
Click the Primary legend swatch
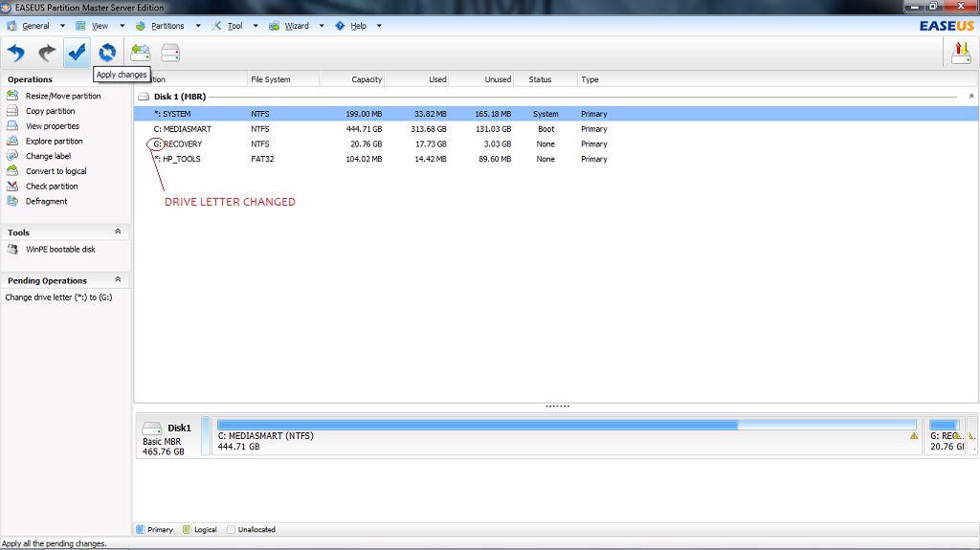141,529
